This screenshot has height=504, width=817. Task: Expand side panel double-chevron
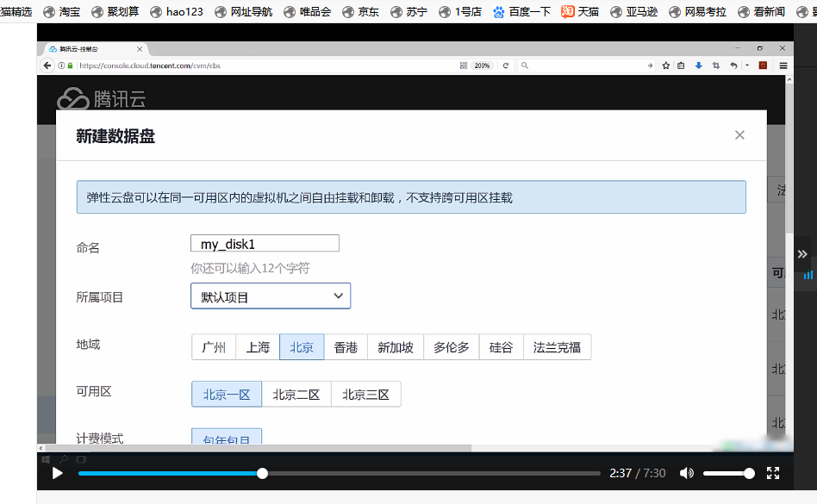coord(802,254)
